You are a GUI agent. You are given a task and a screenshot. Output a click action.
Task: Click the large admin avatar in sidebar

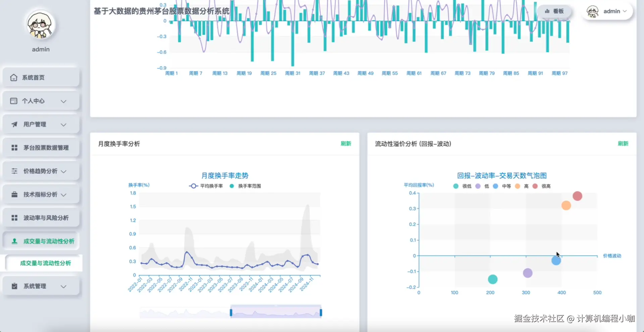[41, 25]
